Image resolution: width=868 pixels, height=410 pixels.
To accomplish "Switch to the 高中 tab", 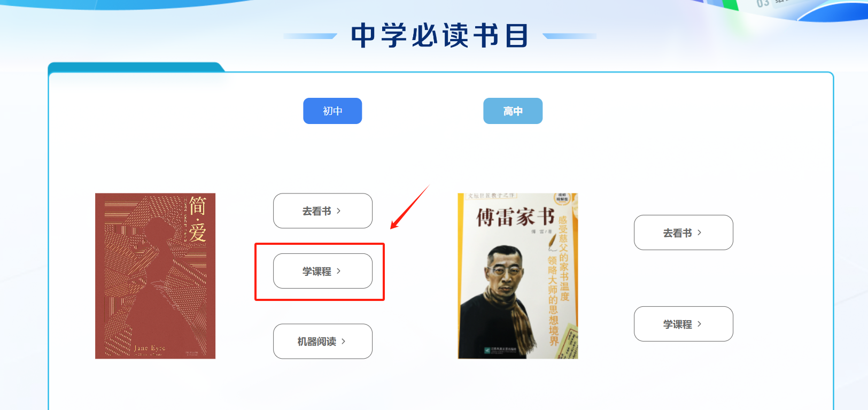I will point(513,111).
